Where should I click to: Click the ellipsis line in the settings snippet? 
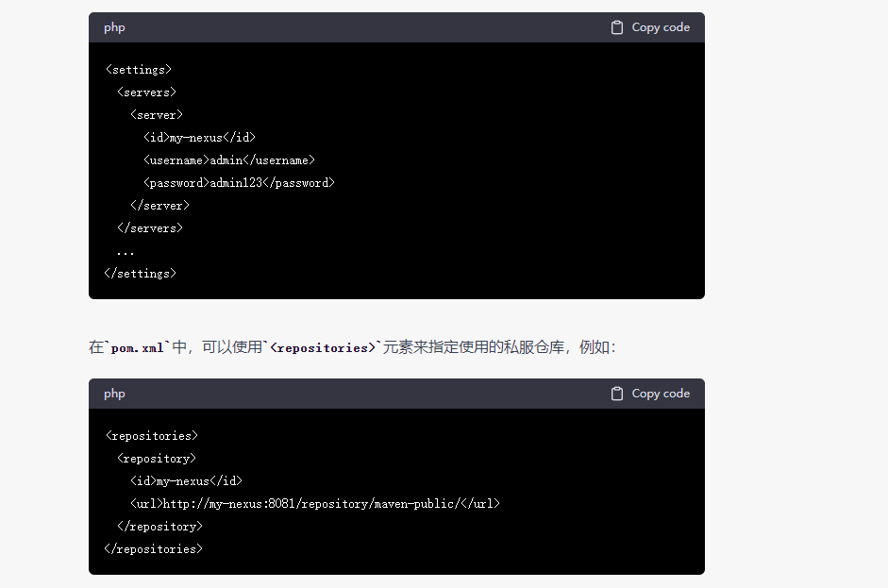click(x=126, y=252)
